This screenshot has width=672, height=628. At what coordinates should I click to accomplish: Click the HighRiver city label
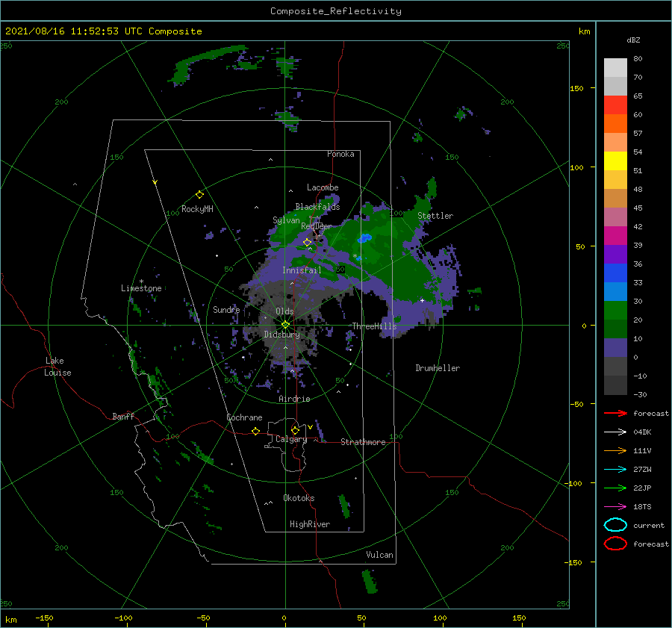310,524
